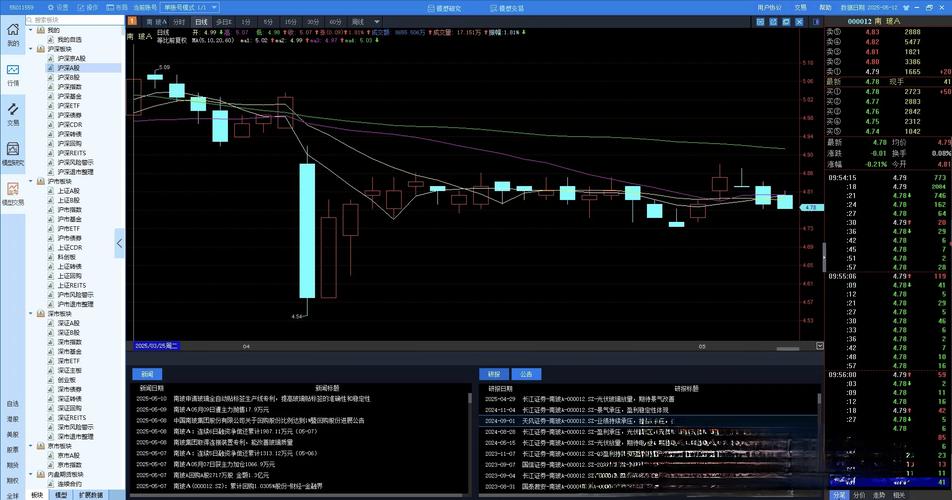Switch to 模型 tab at bottom of tree

coord(61,495)
